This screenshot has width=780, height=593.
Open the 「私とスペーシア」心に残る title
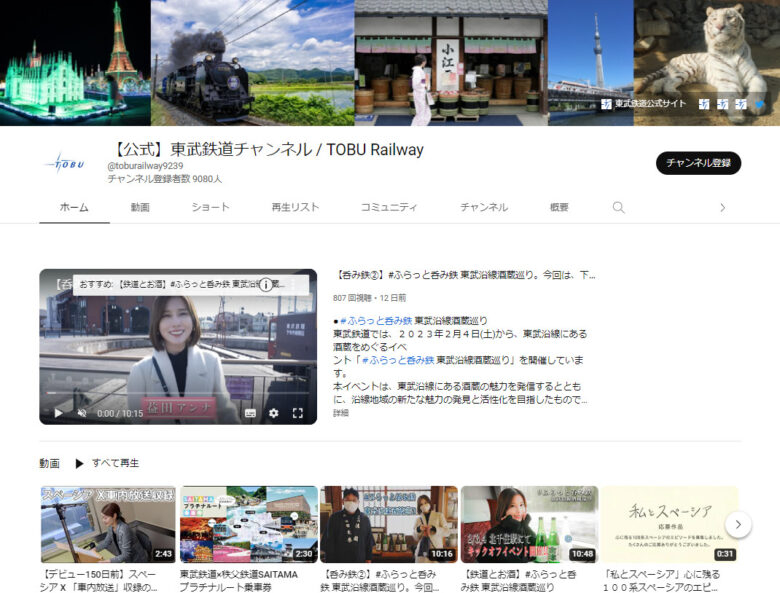[661, 581]
